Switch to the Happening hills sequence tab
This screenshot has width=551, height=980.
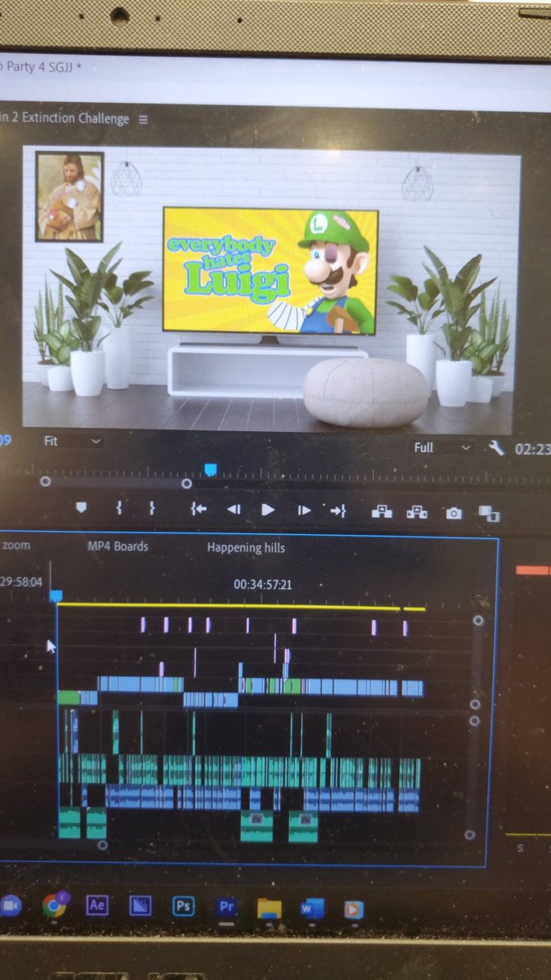click(246, 547)
